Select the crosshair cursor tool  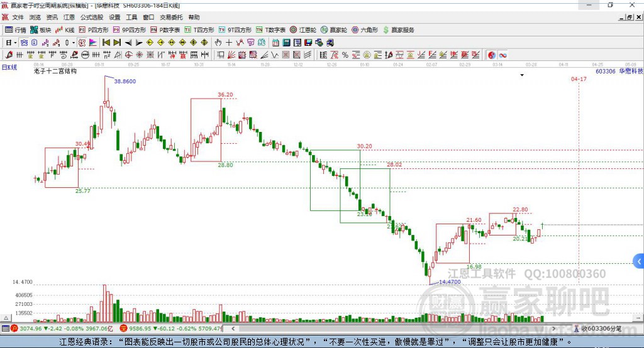(229, 43)
